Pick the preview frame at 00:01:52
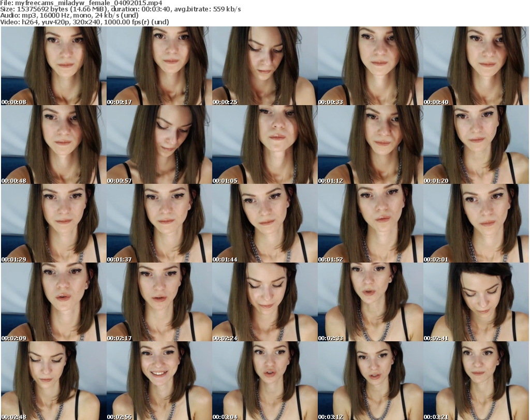Image resolution: width=530 pixels, height=420 pixels. click(371, 224)
